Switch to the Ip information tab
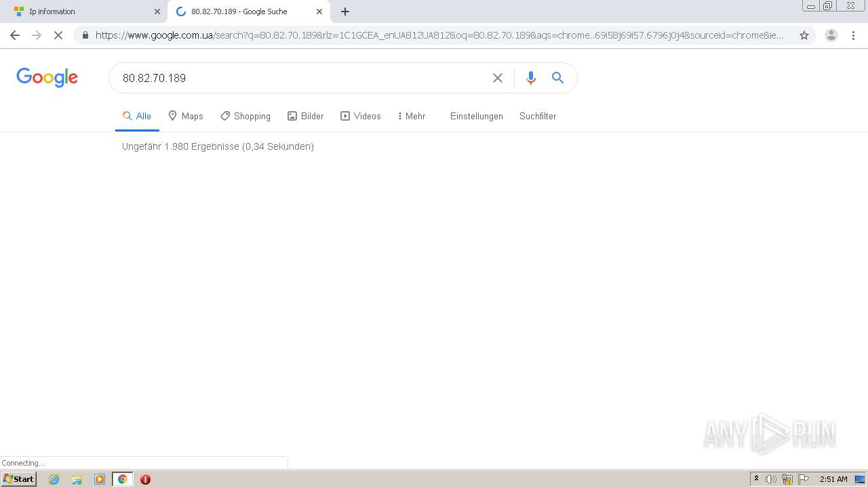 coord(84,12)
